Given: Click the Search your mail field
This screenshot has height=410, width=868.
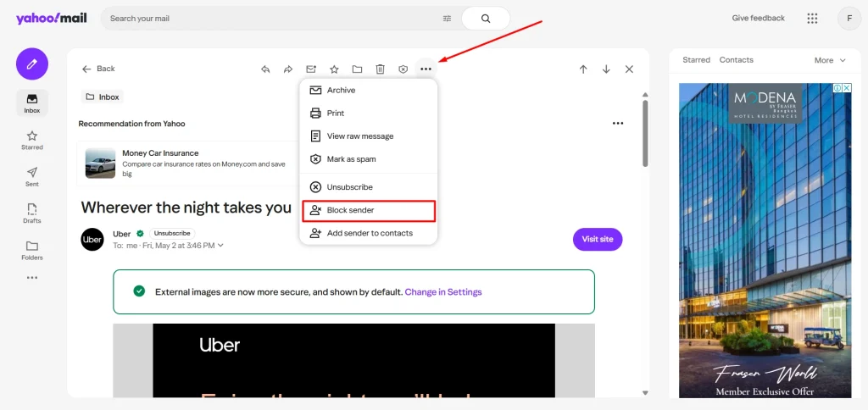Looking at the screenshot, I should click(271, 19).
